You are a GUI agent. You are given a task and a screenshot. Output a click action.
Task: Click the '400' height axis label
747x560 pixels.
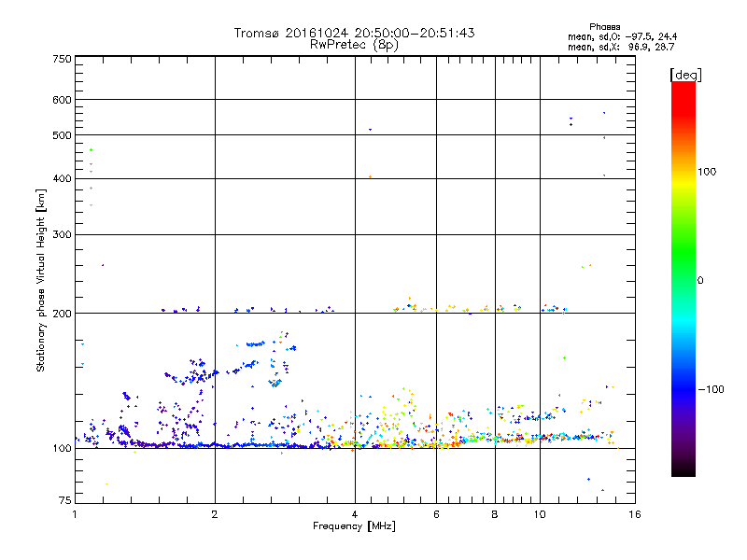point(62,178)
